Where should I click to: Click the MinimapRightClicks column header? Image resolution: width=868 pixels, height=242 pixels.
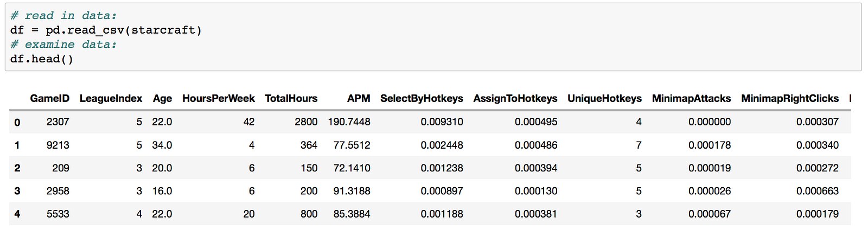click(789, 98)
